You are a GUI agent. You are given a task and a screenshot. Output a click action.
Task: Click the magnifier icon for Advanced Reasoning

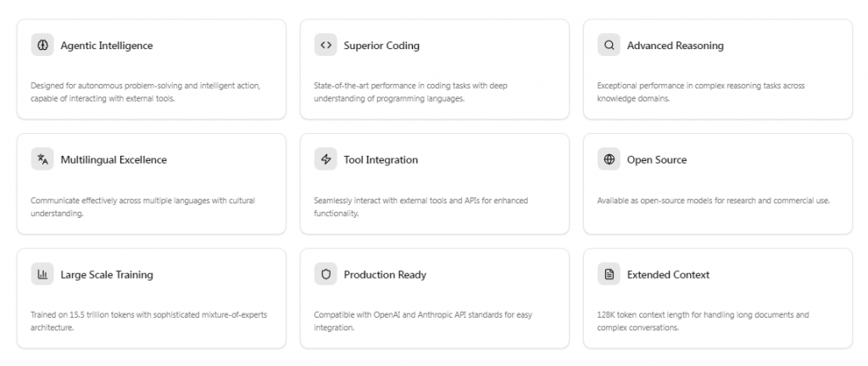pos(609,46)
